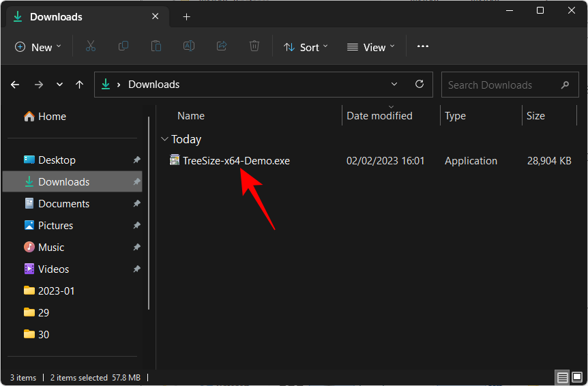Screen dimensions: 588x386
Task: Click the Share icon in toolbar
Action: (222, 46)
